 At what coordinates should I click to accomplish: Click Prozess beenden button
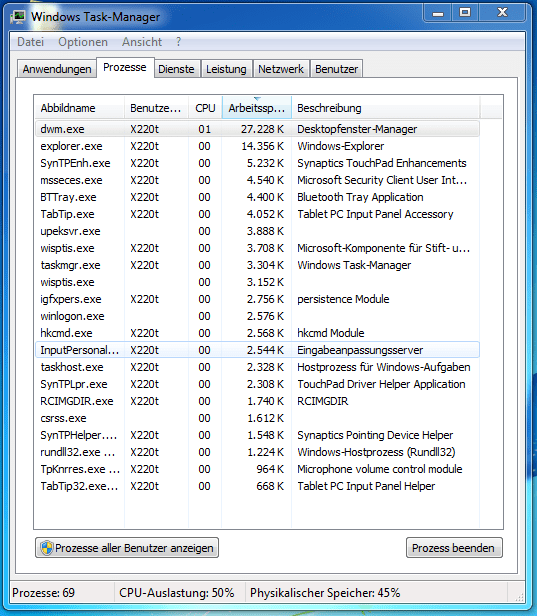click(x=454, y=548)
